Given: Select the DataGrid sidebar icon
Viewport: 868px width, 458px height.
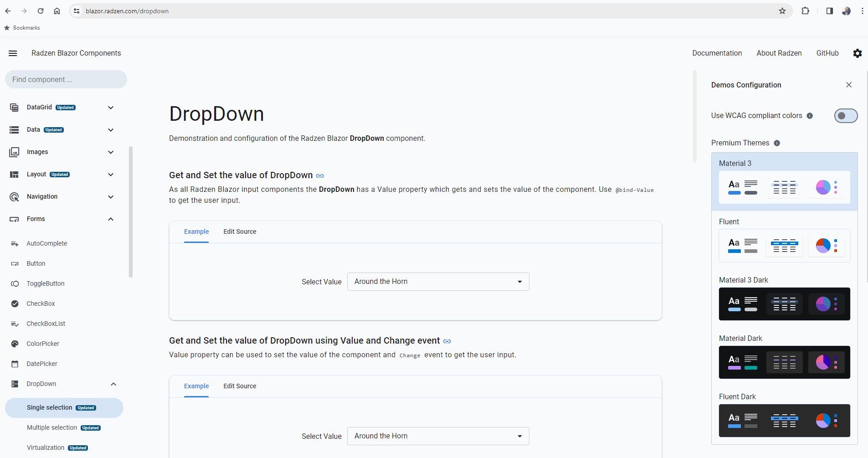Looking at the screenshot, I should pyautogui.click(x=14, y=107).
